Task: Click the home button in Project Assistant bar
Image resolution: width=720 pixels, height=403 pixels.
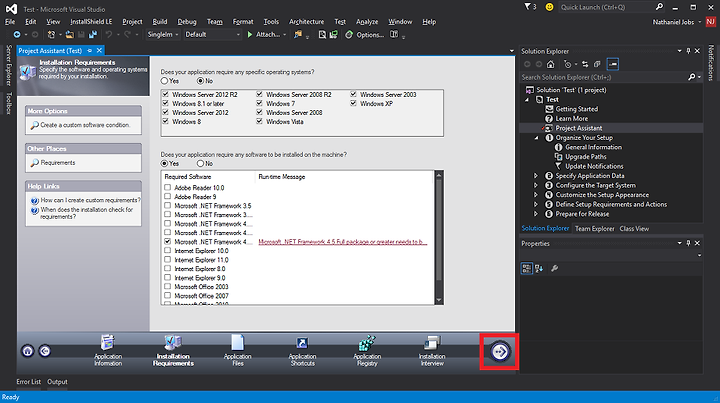Action: 28,351
